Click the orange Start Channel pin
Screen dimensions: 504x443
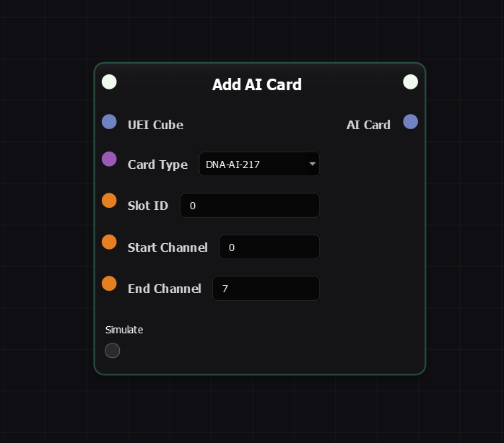(x=109, y=242)
